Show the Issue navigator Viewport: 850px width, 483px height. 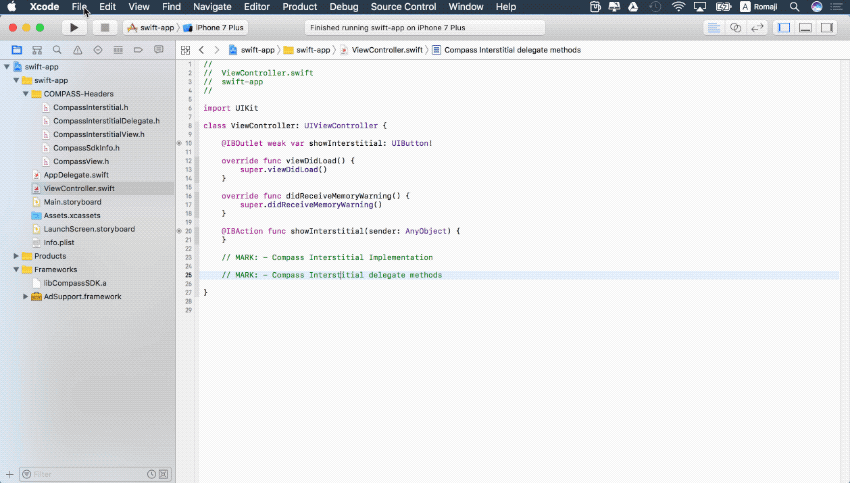(78, 50)
